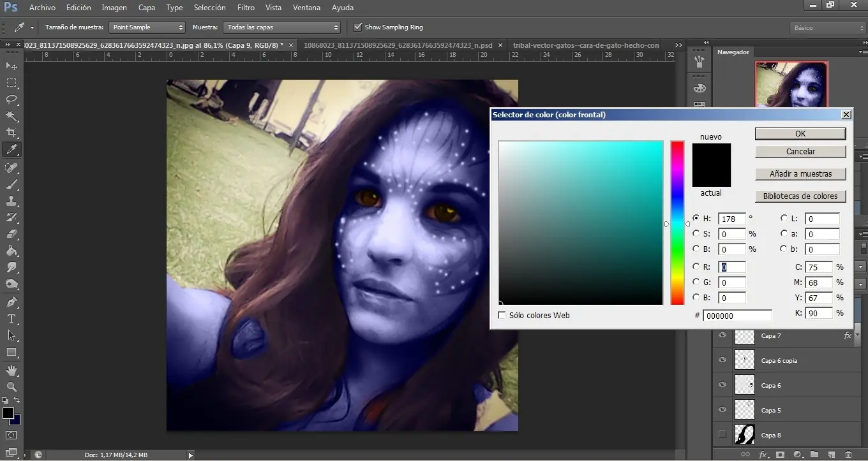The height and width of the screenshot is (461, 868).
Task: Select the Move tool
Action: [11, 66]
